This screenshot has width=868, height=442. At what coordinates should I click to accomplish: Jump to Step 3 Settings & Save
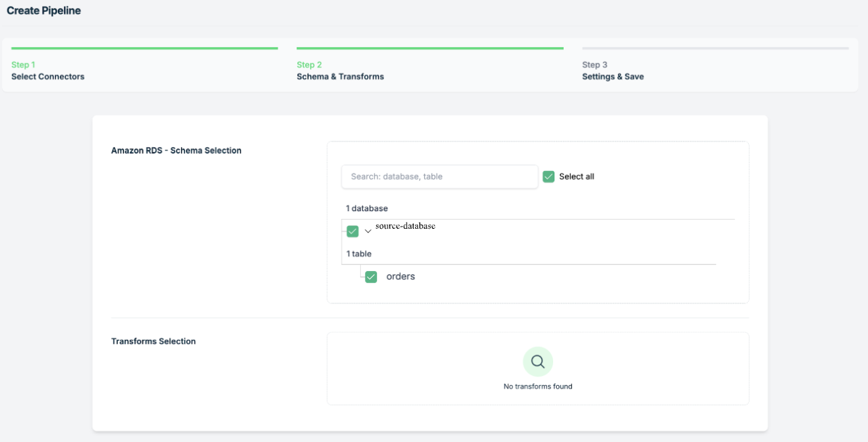point(715,65)
